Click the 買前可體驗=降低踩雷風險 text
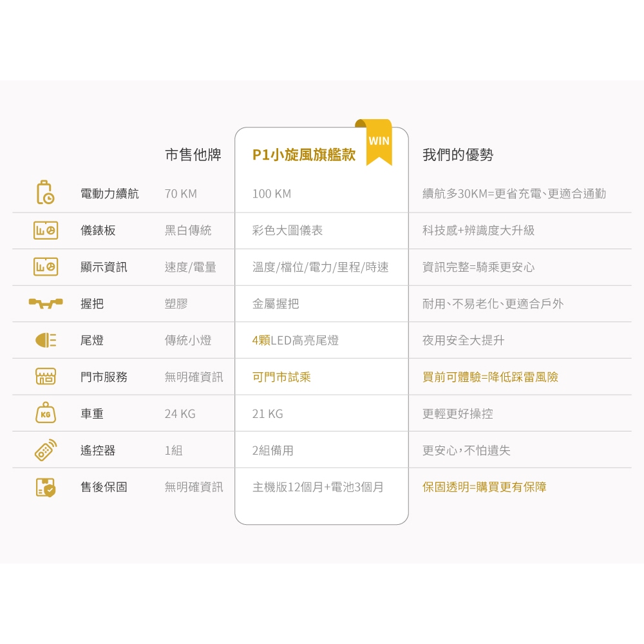Viewport: 644px width, 644px height. click(490, 377)
